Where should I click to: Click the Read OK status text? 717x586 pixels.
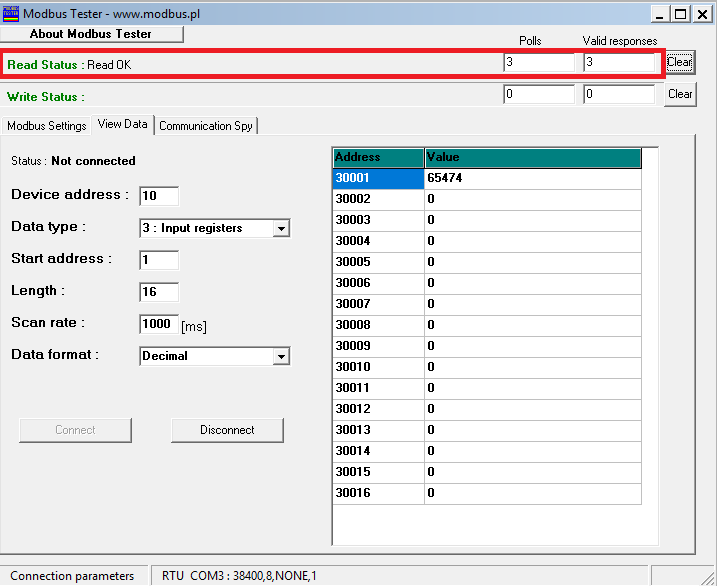point(109,65)
